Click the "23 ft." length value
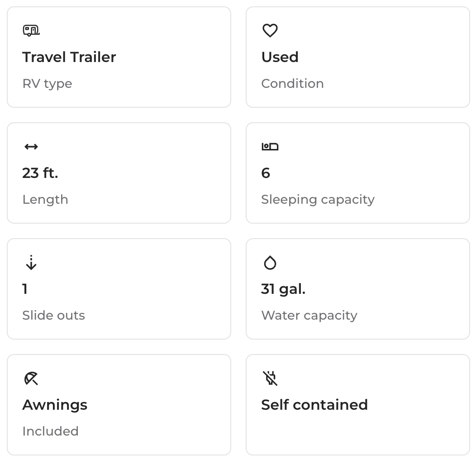This screenshot has height=460, width=476. [x=40, y=173]
